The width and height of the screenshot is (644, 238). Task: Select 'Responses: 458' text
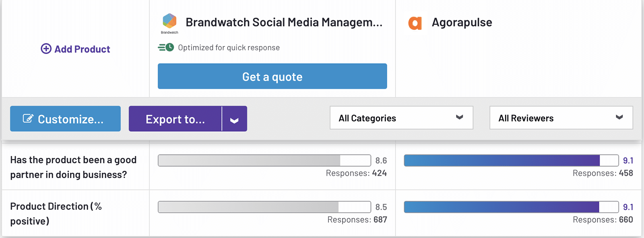coord(603,173)
